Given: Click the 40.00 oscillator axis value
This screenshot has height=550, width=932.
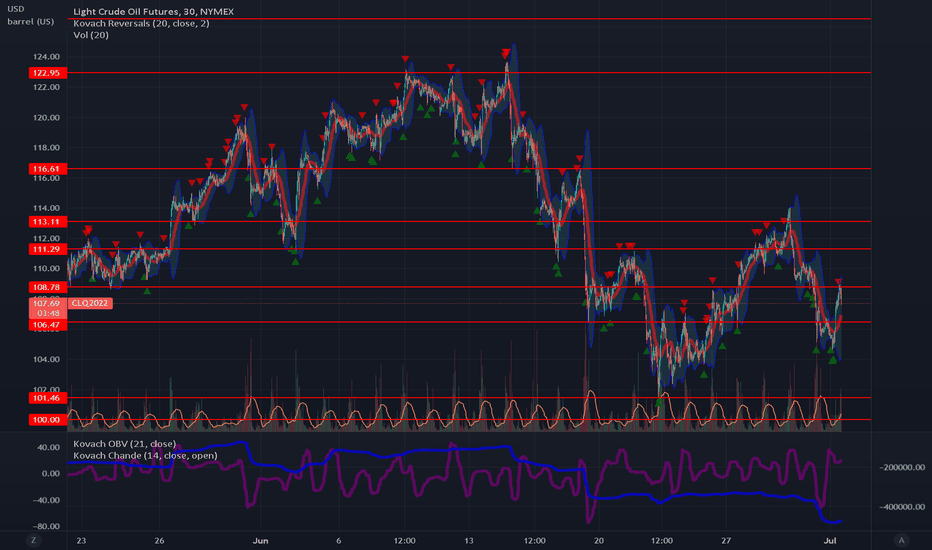Looking at the screenshot, I should (49, 447).
